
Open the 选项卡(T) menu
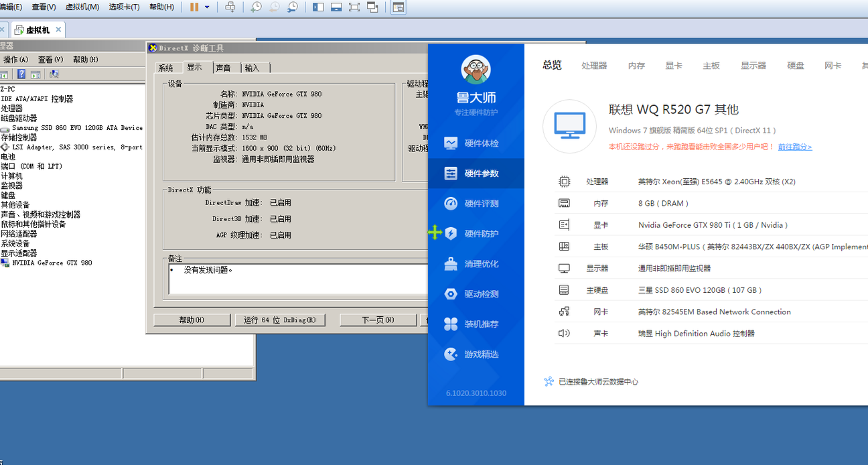(124, 7)
